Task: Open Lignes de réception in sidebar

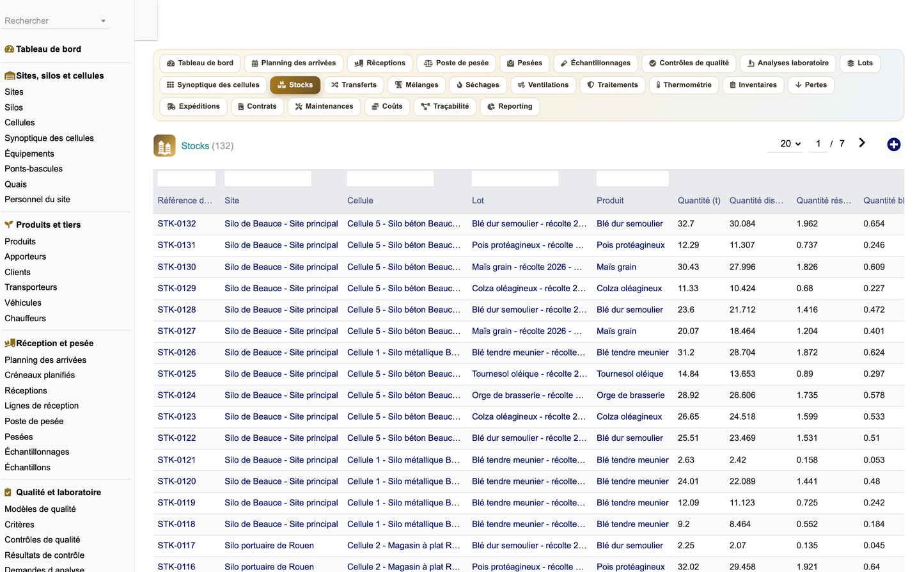Action: pyautogui.click(x=42, y=406)
